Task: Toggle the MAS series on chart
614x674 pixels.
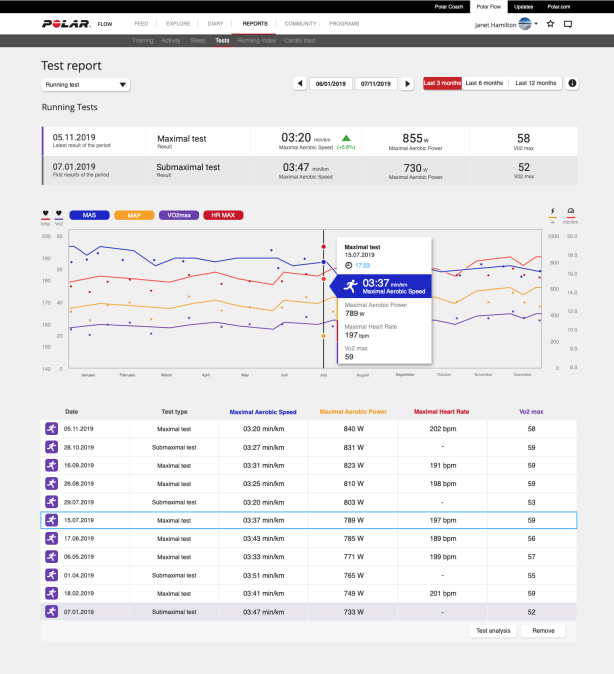Action: pyautogui.click(x=89, y=215)
